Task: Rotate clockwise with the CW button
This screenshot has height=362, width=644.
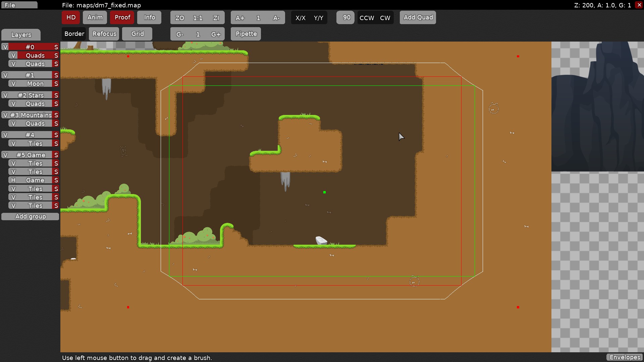Action: (385, 18)
